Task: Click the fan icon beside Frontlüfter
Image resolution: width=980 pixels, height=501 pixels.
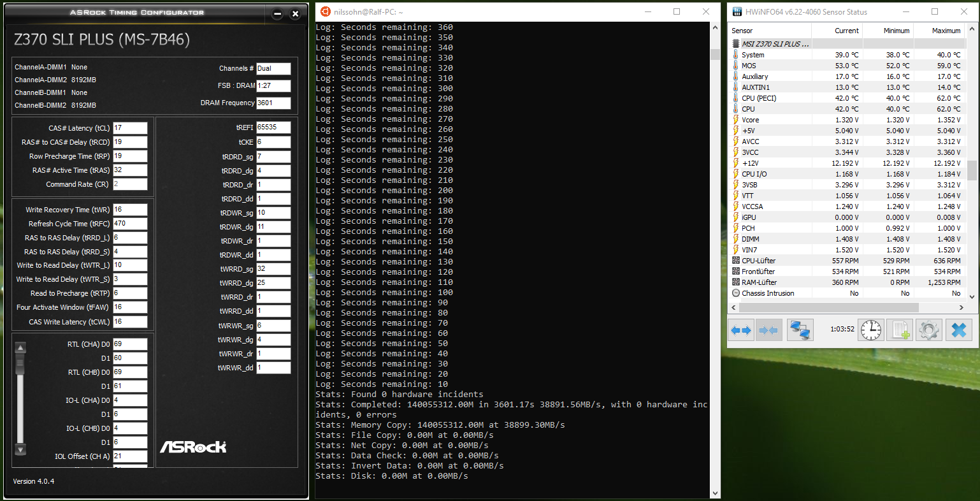Action: click(x=736, y=272)
